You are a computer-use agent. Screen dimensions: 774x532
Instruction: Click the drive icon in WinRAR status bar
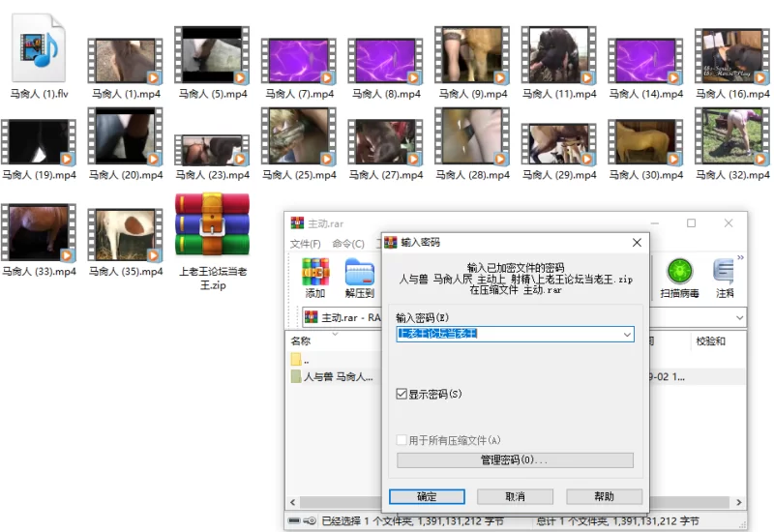click(294, 520)
